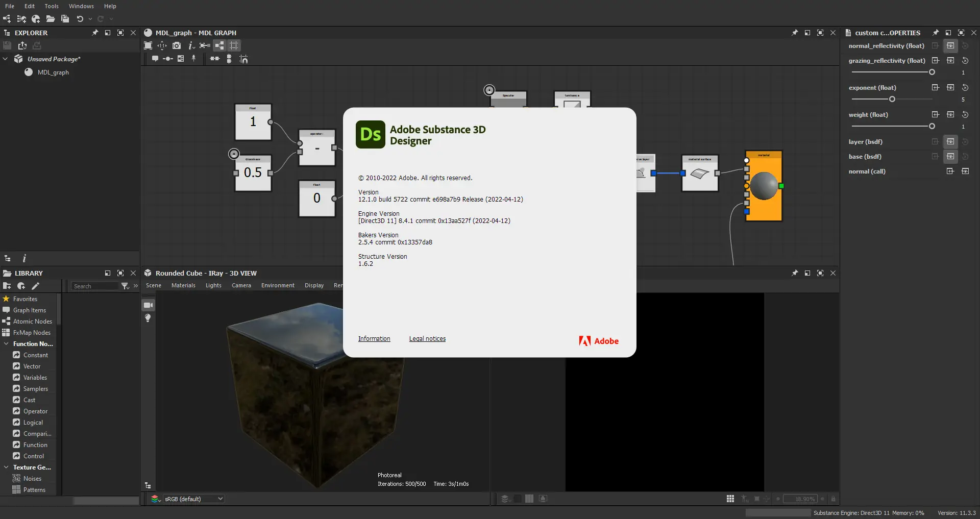Open a package with the folder icon

[50, 19]
